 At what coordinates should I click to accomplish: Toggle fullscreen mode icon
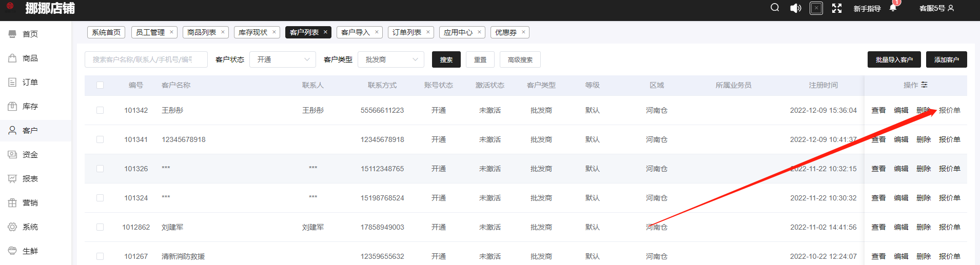point(837,8)
